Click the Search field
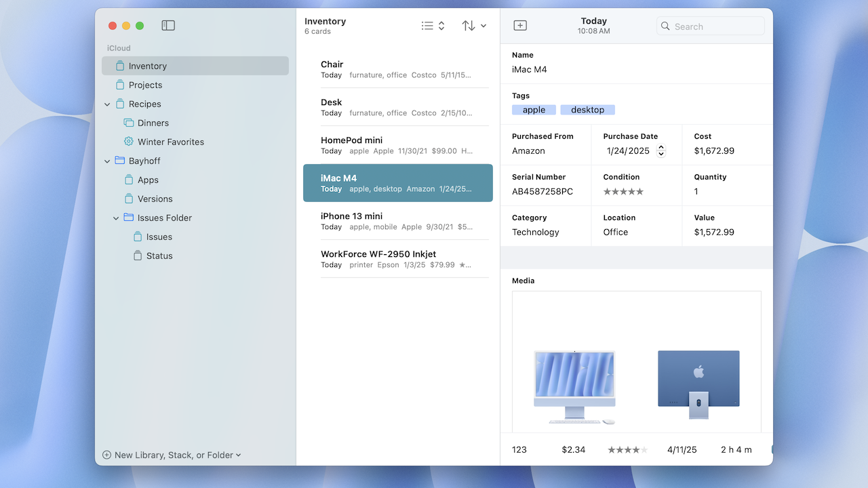Screen dimensions: 868x488 (x=711, y=26)
